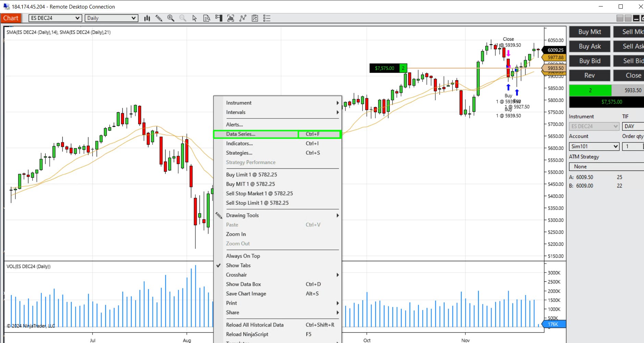Toggle the Chart Trader panel icon

click(218, 18)
